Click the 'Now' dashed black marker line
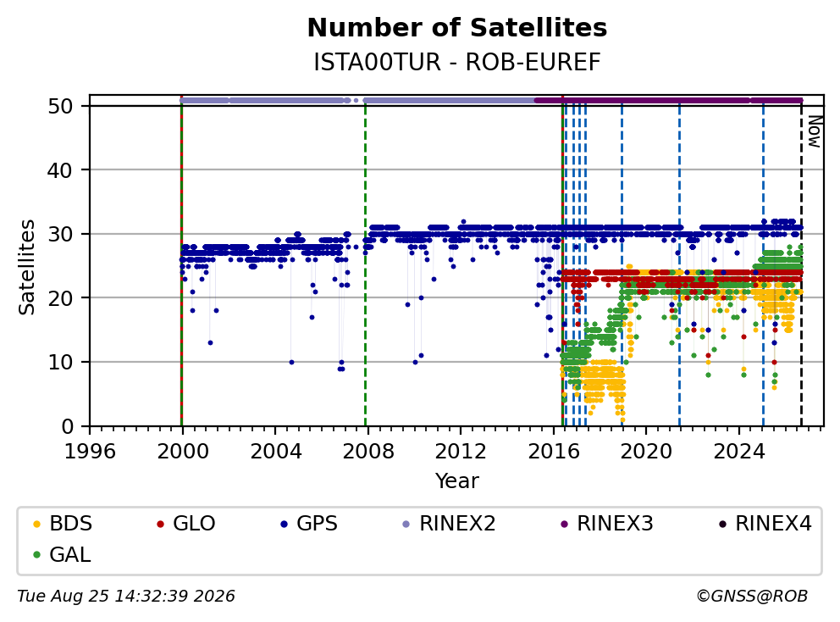The width and height of the screenshot is (840, 622). [801, 263]
